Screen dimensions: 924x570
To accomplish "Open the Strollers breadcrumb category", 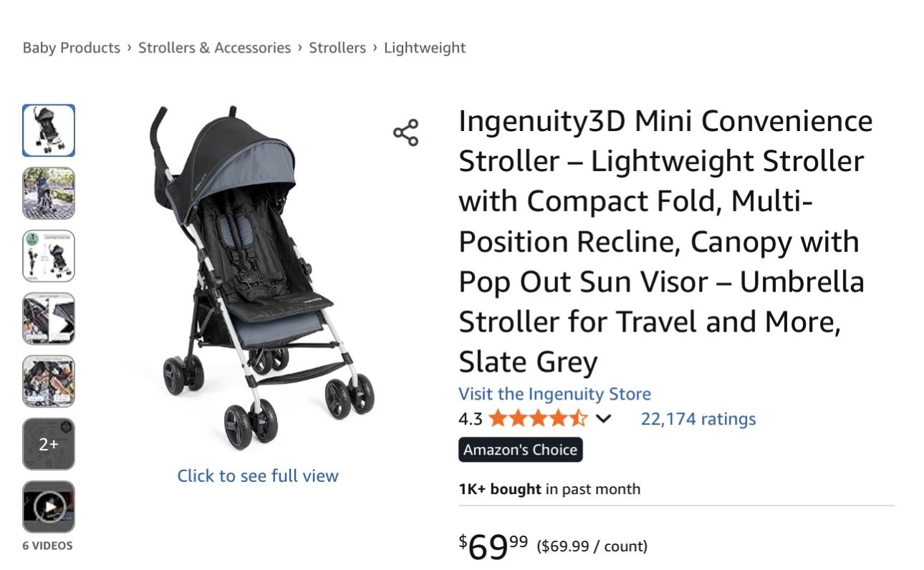I will 337,47.
